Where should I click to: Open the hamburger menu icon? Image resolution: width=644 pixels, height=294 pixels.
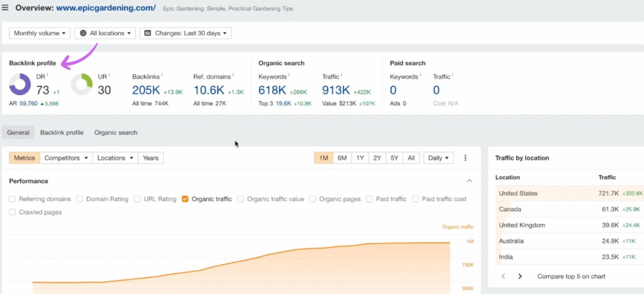coord(6,8)
